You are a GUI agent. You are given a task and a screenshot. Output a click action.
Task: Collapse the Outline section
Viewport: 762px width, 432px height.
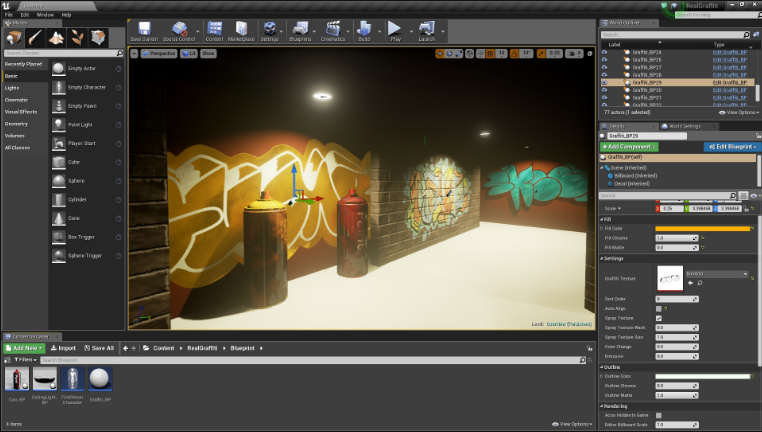click(602, 367)
